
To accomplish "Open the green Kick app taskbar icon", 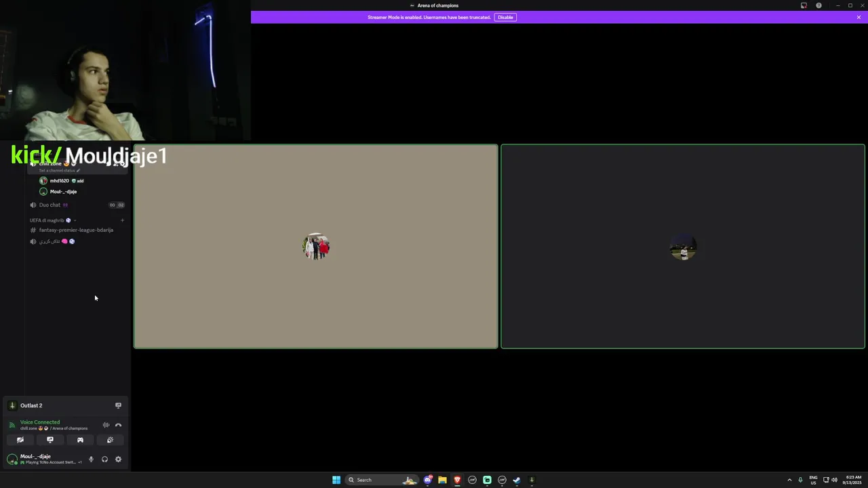I will pyautogui.click(x=487, y=480).
